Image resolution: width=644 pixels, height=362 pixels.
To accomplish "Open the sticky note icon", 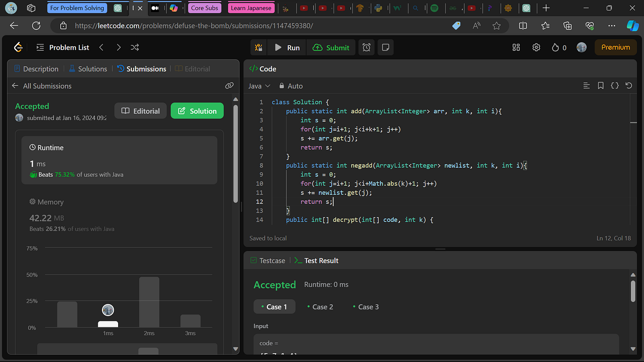I will tap(386, 47).
